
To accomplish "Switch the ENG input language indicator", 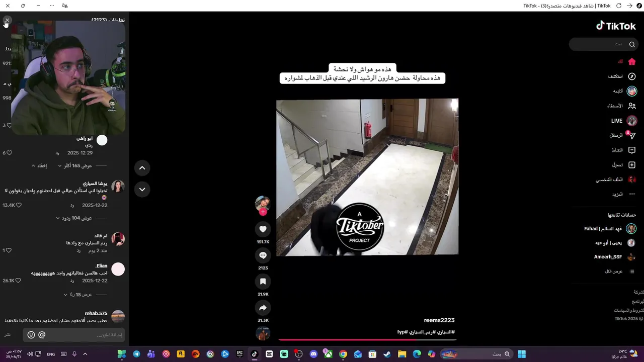I will (51, 354).
